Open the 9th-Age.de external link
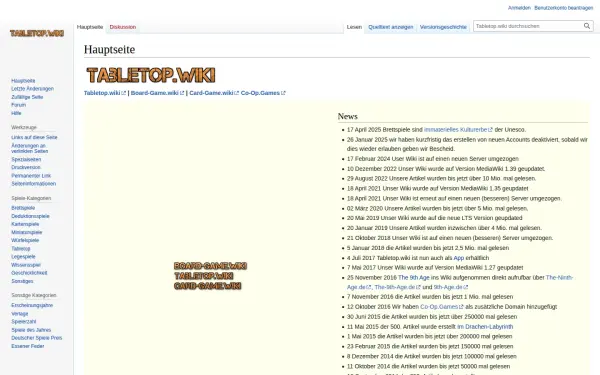This screenshot has width=600, height=375. pyautogui.click(x=451, y=287)
